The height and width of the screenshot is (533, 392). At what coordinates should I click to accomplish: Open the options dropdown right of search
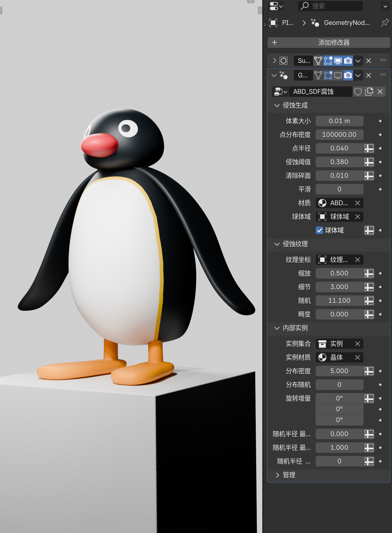tap(385, 6)
